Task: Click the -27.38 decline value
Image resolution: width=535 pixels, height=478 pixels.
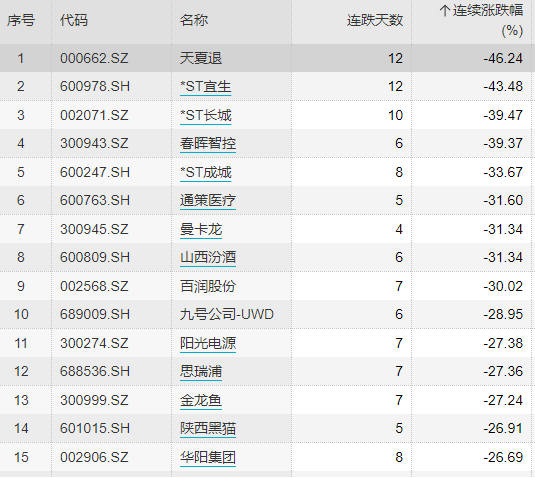Action: (503, 343)
